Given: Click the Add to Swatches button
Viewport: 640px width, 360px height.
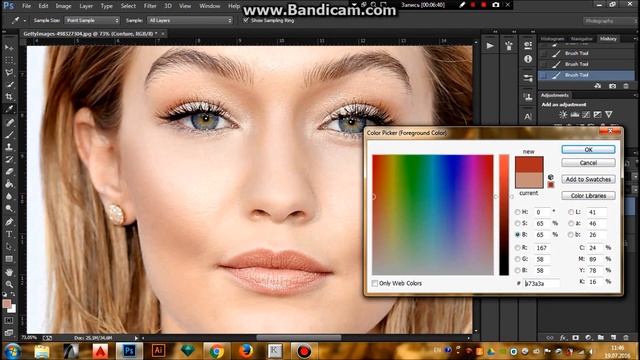Looking at the screenshot, I should point(588,179).
